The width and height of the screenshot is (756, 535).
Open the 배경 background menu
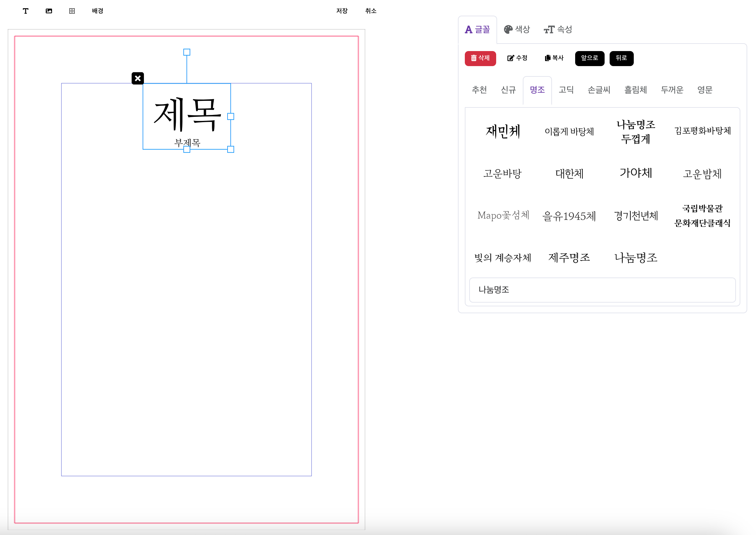point(97,11)
